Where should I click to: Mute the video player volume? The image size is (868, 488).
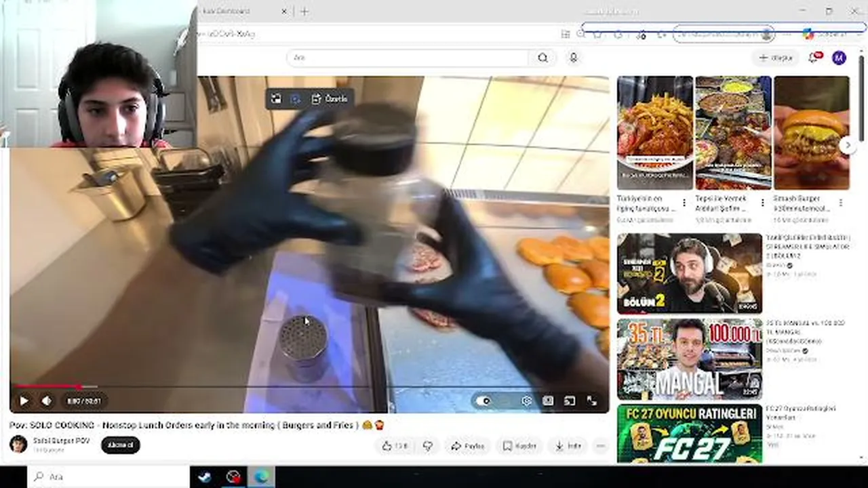click(x=46, y=401)
